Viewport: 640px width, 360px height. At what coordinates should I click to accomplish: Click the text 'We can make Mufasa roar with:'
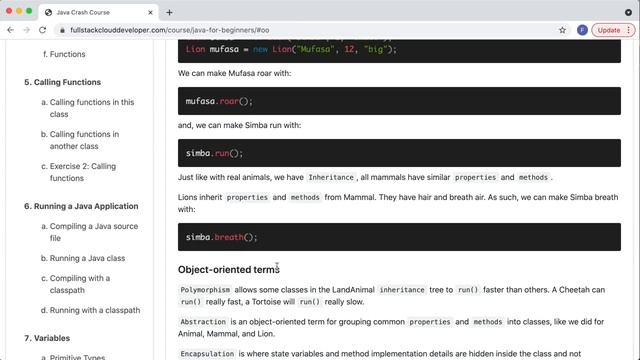(x=234, y=73)
